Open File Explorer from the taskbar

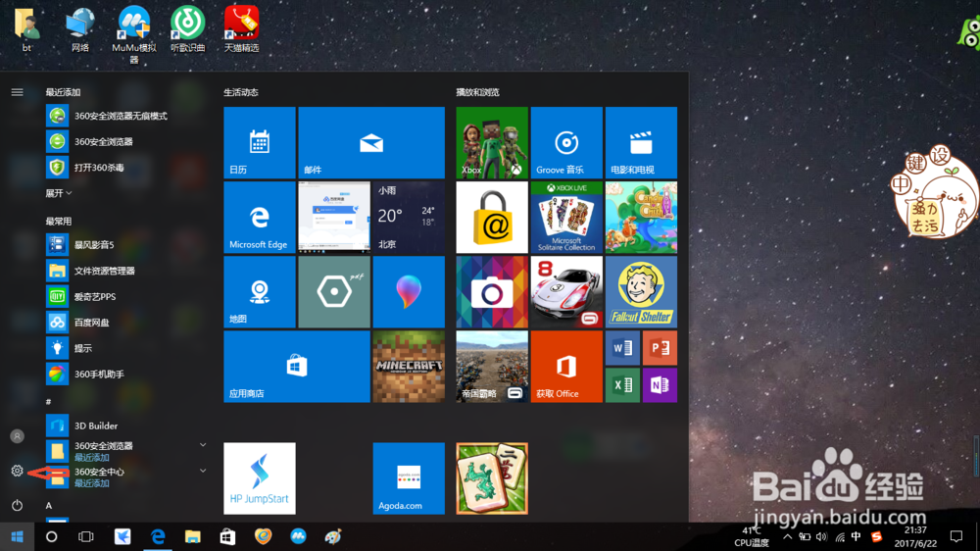coord(192,536)
